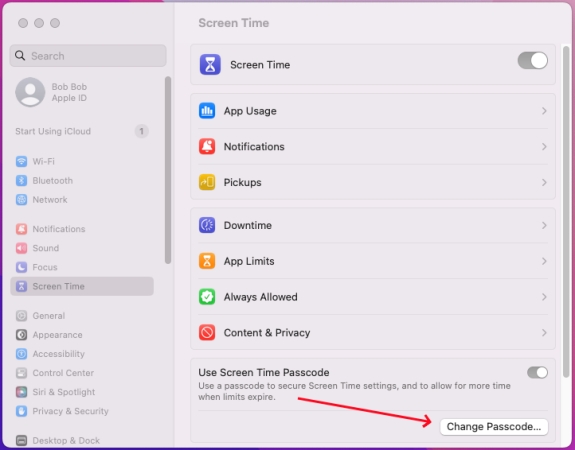Open Notifications row chevron in main pane

click(x=544, y=146)
